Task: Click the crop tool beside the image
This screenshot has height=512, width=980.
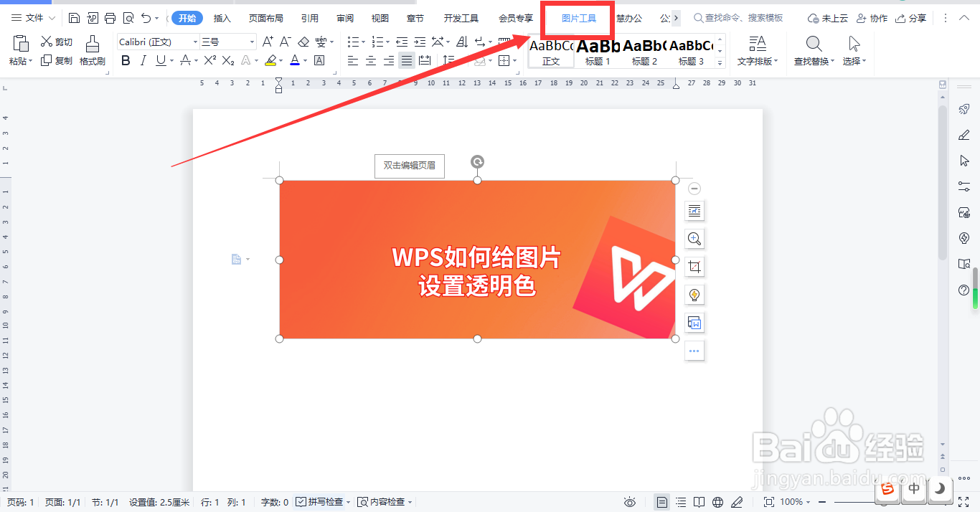Action: (694, 267)
